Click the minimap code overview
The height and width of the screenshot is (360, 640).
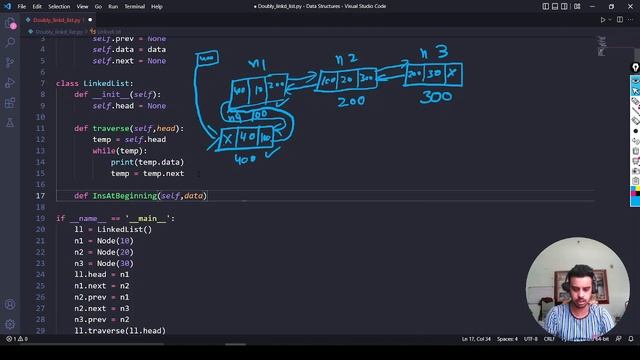coord(602,46)
